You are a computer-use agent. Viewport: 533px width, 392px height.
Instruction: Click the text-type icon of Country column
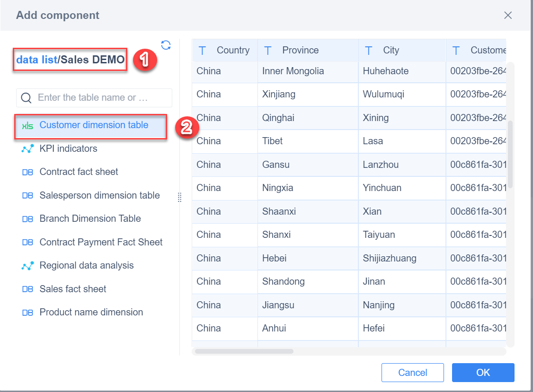(x=202, y=51)
